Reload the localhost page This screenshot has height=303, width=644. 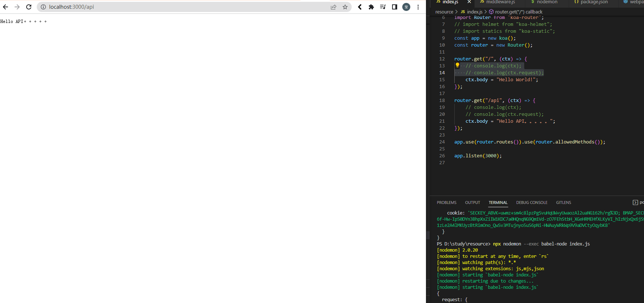(x=29, y=7)
